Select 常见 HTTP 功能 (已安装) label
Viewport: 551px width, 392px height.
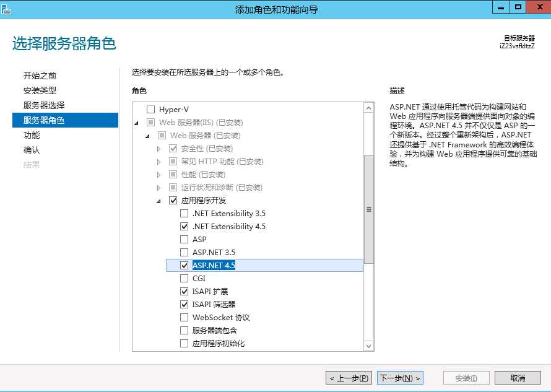pos(222,162)
